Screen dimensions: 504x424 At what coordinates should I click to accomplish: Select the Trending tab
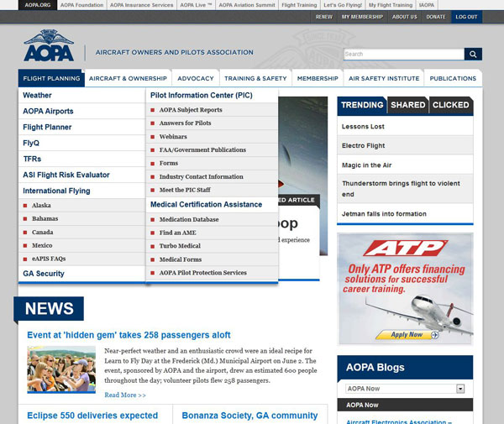(362, 105)
